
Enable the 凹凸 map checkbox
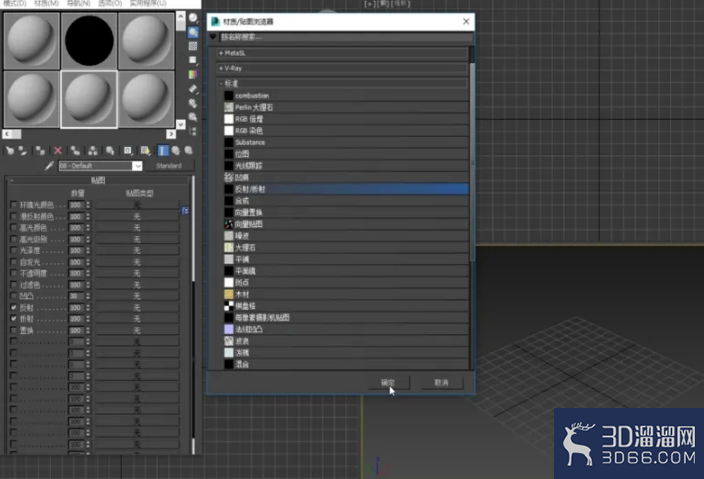point(13,296)
